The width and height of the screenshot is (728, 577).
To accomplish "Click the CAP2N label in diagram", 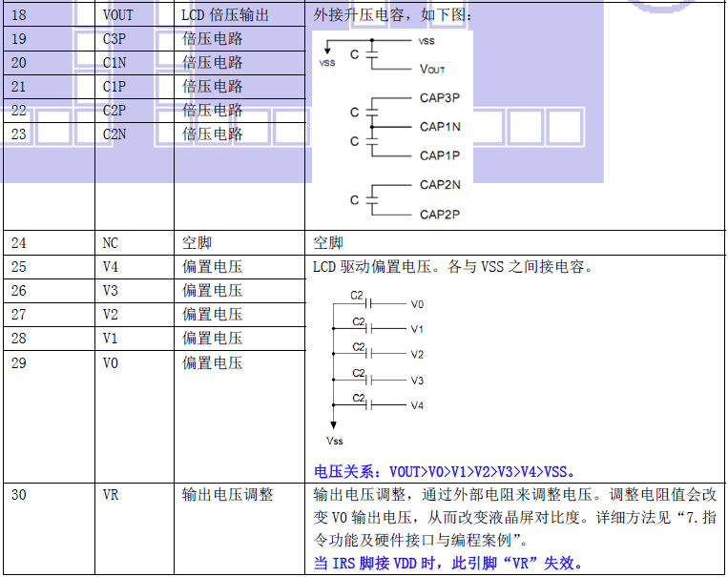I will click(440, 185).
